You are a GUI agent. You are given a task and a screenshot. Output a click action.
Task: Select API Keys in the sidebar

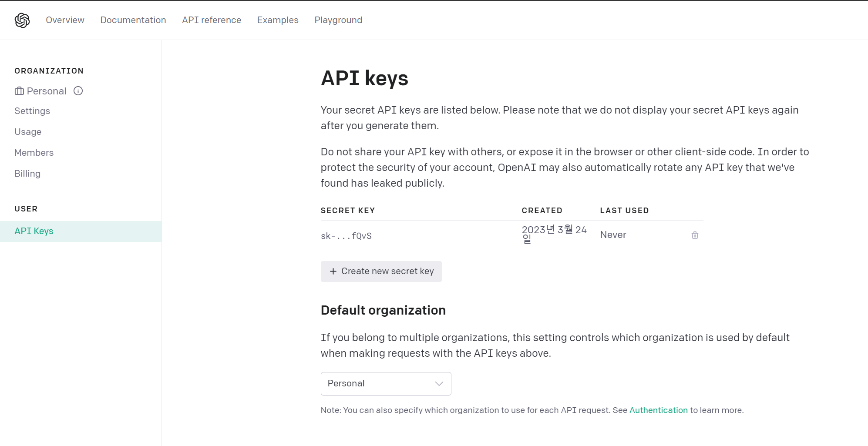coord(34,231)
